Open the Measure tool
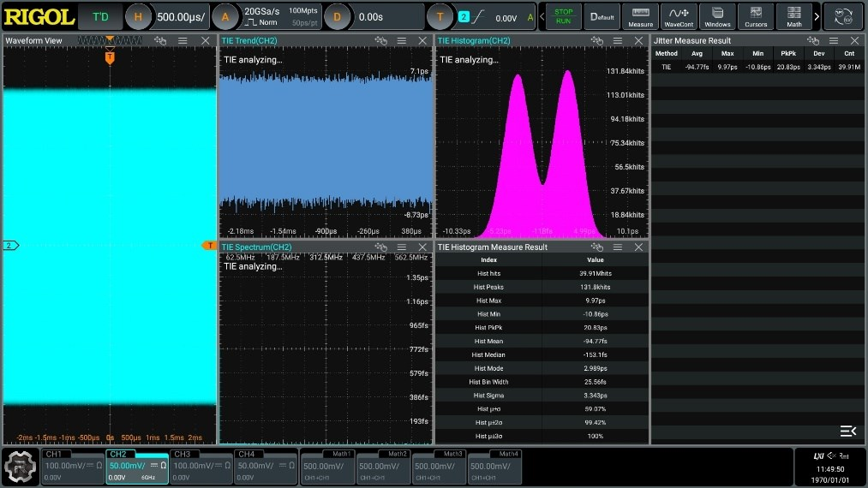The width and height of the screenshot is (868, 488). (640, 16)
